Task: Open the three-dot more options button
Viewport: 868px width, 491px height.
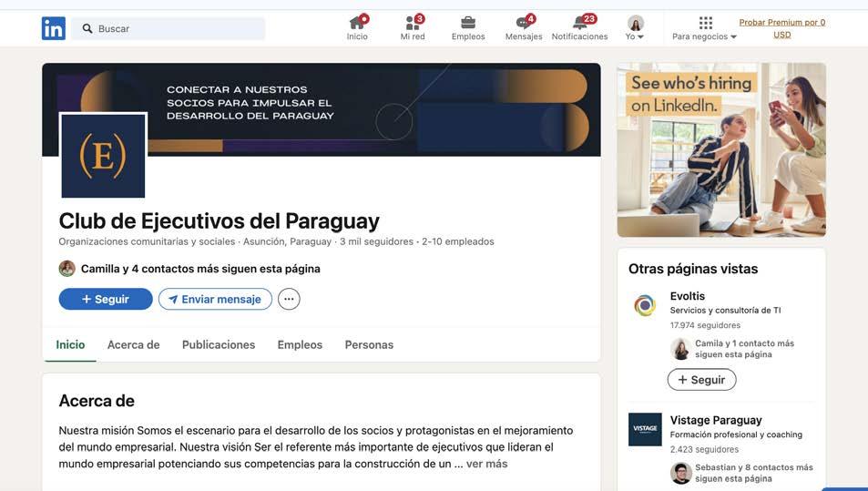Action: click(x=289, y=299)
